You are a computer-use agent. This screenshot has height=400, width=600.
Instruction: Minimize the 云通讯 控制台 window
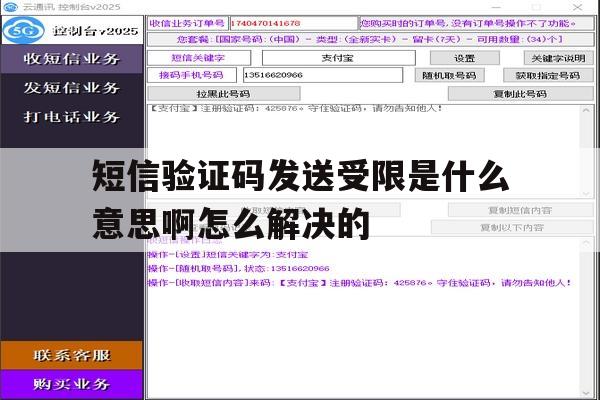496,7
